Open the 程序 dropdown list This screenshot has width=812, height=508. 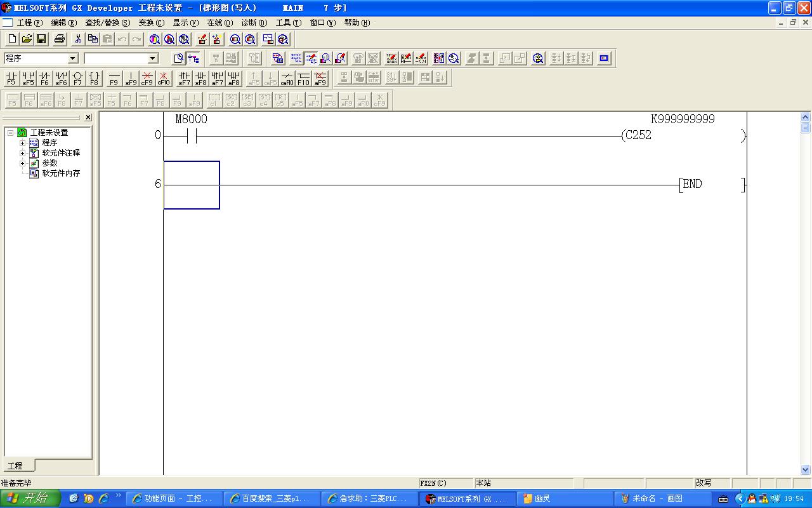click(72, 58)
